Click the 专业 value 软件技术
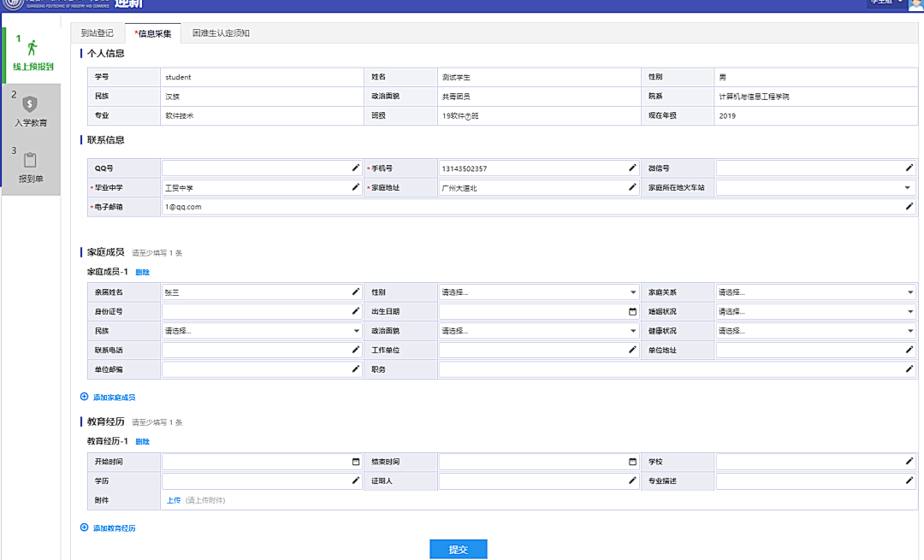Image resolution: width=924 pixels, height=560 pixels. [179, 116]
